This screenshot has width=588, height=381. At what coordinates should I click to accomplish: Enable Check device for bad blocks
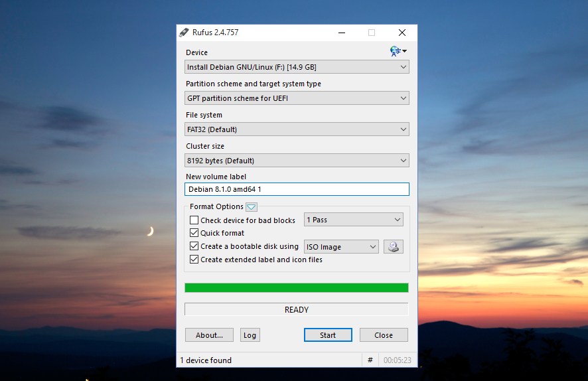pyautogui.click(x=194, y=220)
